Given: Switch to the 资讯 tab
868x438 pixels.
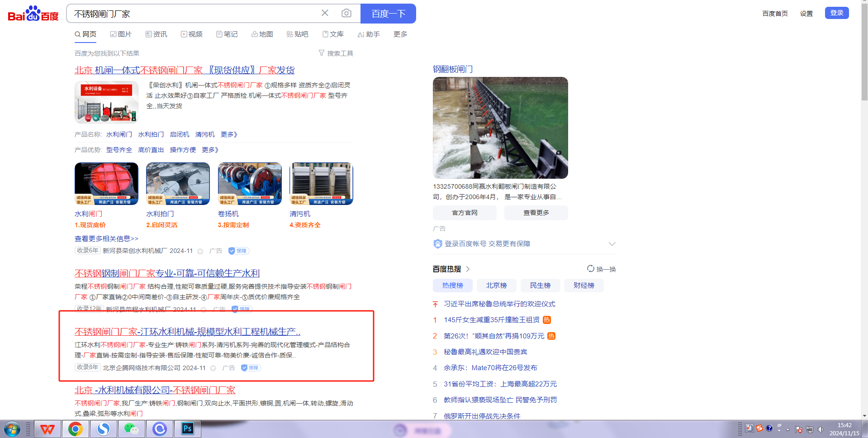Looking at the screenshot, I should pos(156,34).
